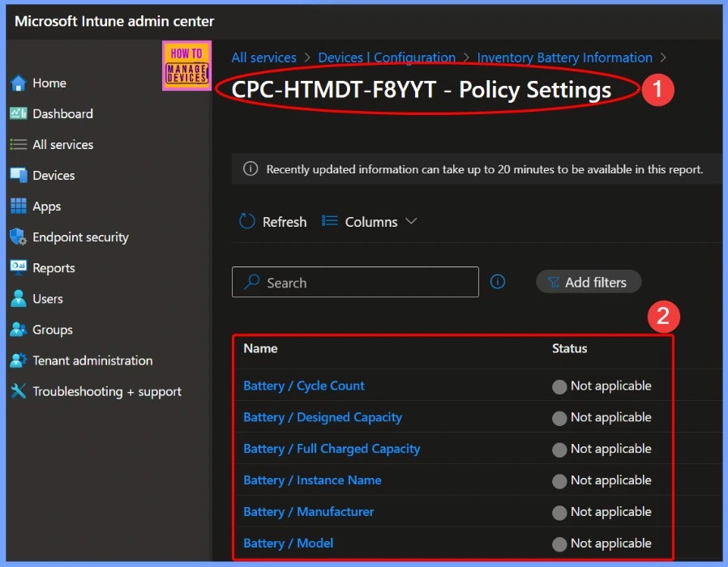Open Endpoint security section

(80, 237)
